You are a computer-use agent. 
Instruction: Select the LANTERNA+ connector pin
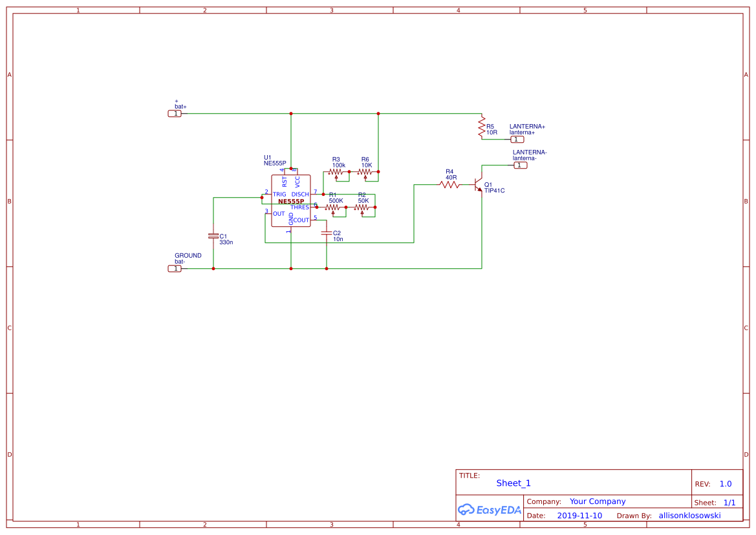(x=517, y=140)
